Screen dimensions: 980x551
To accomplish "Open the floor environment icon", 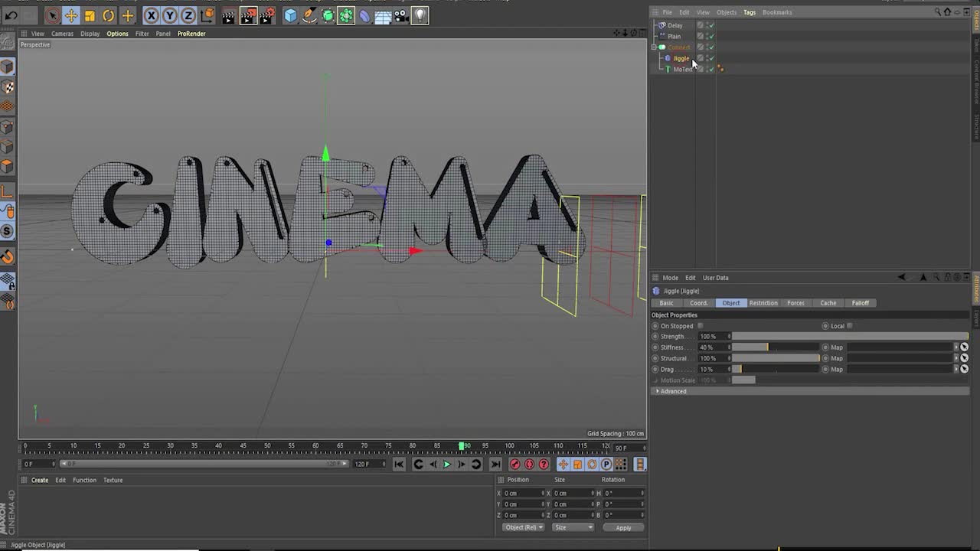I will point(384,15).
